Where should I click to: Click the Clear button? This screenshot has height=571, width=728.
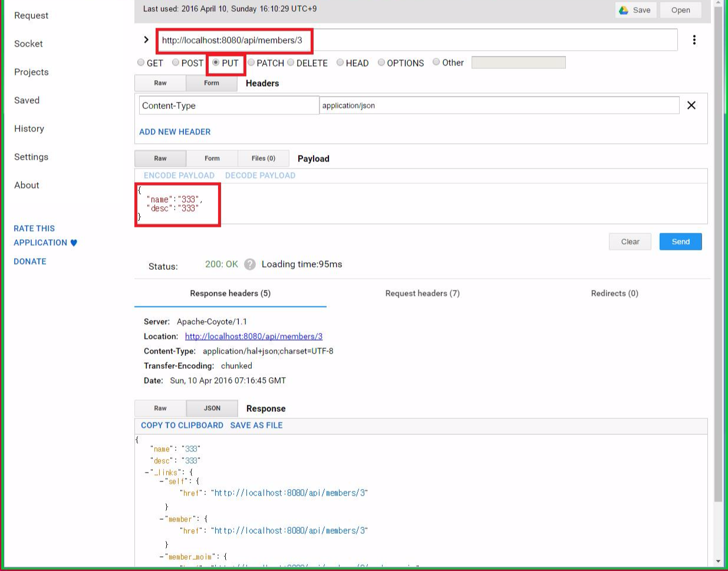coord(630,242)
